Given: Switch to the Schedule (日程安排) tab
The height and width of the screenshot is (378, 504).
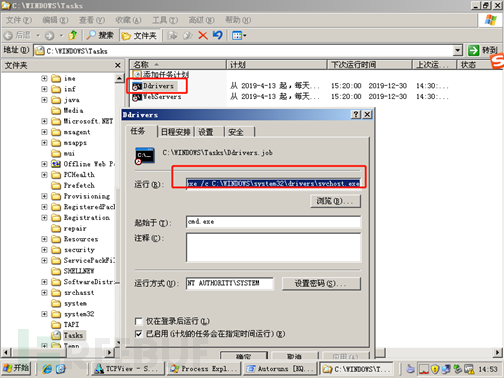Looking at the screenshot, I should (x=175, y=132).
